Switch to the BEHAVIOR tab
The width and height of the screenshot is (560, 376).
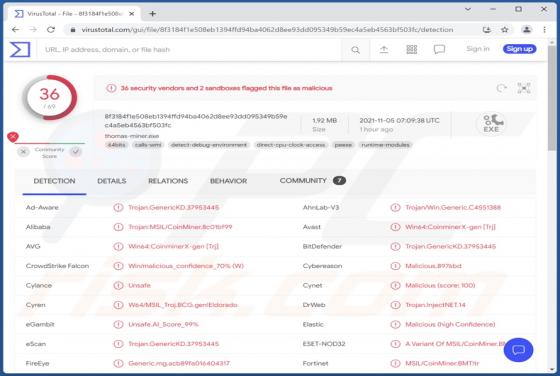(229, 181)
